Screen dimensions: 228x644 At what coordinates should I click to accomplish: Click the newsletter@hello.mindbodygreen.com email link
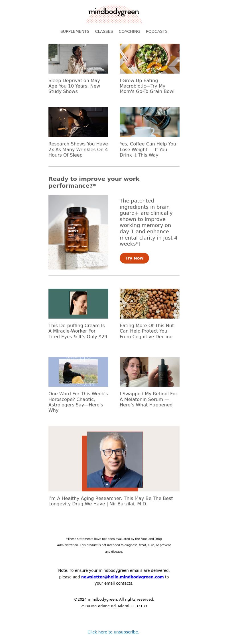tap(123, 577)
